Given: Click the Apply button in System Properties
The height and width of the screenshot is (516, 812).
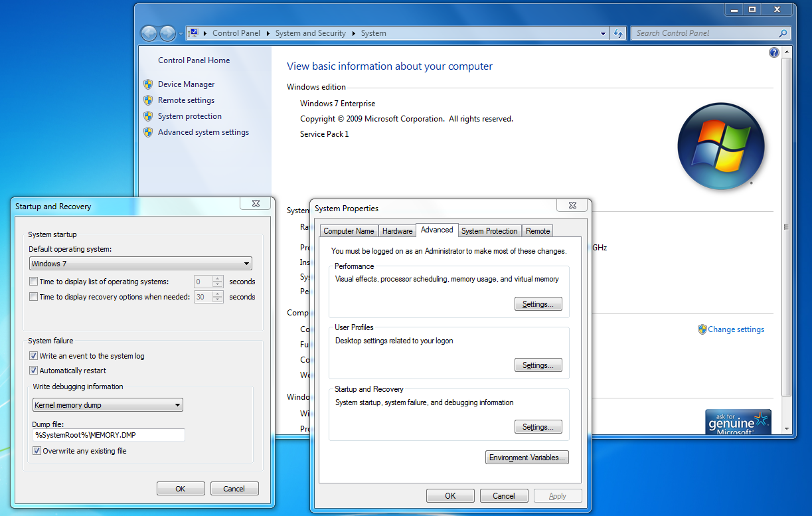Looking at the screenshot, I should click(558, 496).
